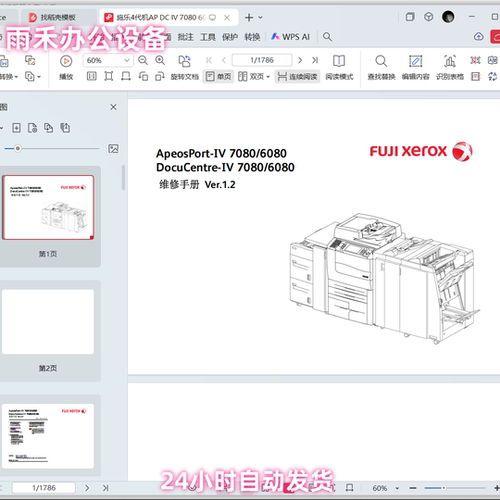This screenshot has height=500, width=500.
Task: Open the 工具 tools menu tab
Action: tap(208, 37)
